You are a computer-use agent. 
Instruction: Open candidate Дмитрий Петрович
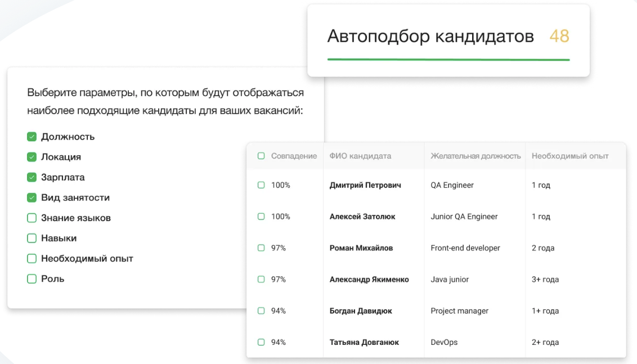point(365,185)
